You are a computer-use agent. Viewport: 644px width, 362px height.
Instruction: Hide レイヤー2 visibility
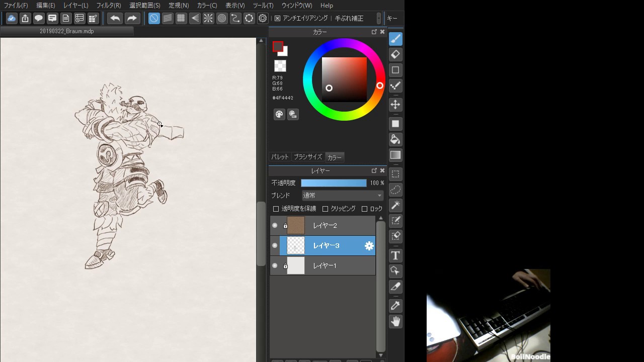coord(275,225)
